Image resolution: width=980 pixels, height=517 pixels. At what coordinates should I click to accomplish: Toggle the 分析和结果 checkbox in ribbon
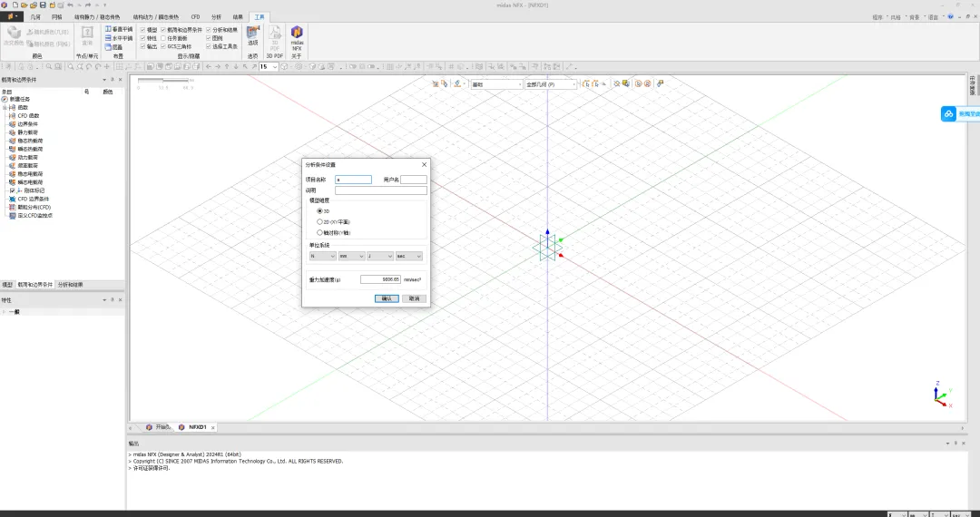pyautogui.click(x=209, y=29)
